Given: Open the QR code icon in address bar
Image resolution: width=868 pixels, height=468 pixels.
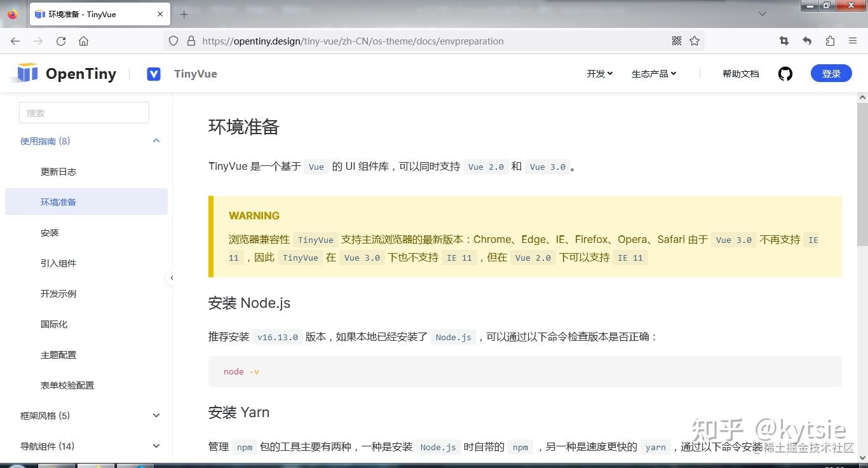Looking at the screenshot, I should [676, 41].
